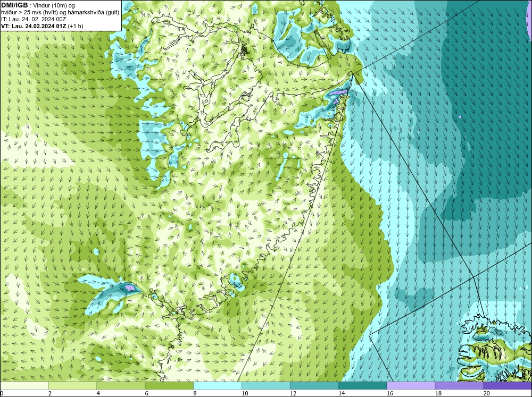Click the 14–16 m/s dark teal swatch
This screenshot has width=532, height=397.
363,386
